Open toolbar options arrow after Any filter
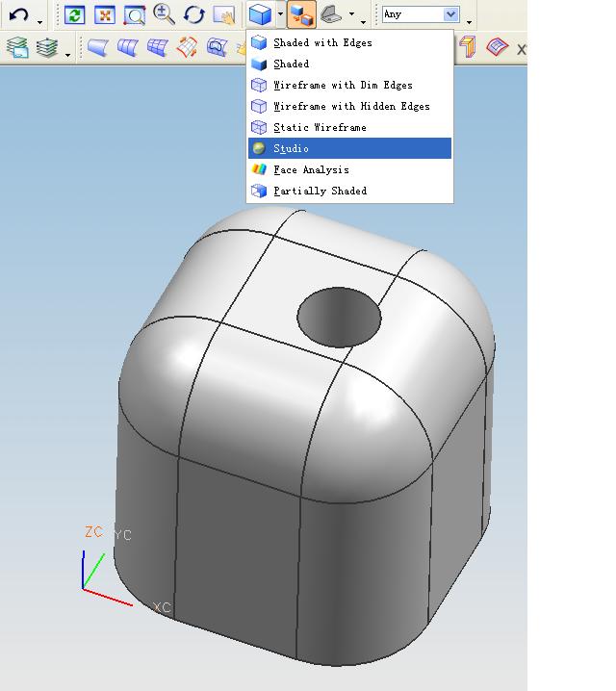Image resolution: width=616 pixels, height=691 pixels. coord(469,22)
